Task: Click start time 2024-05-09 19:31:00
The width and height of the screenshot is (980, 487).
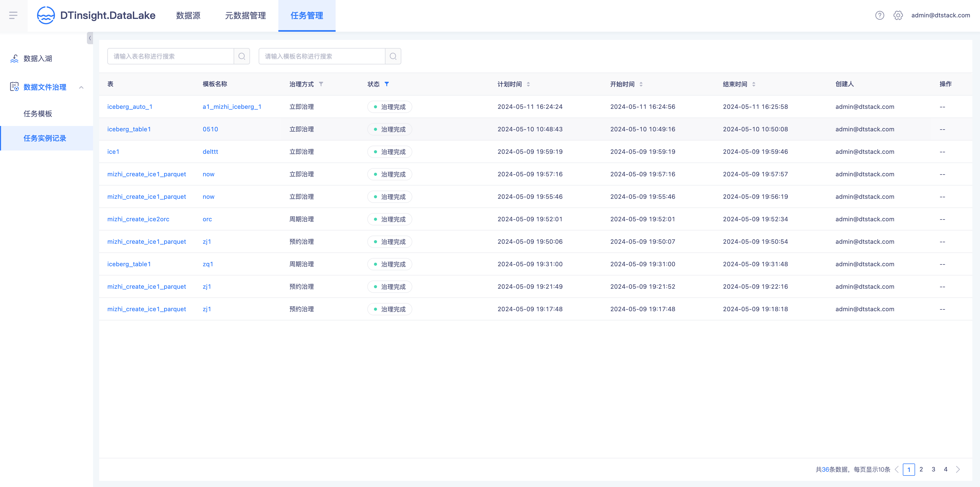Action: point(643,264)
